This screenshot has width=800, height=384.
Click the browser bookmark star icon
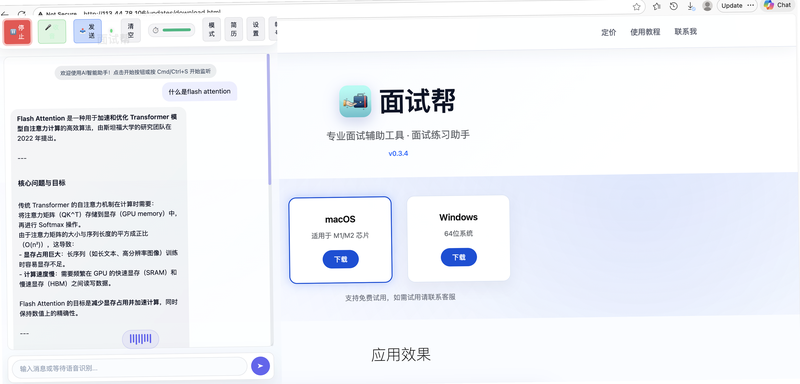tap(636, 6)
